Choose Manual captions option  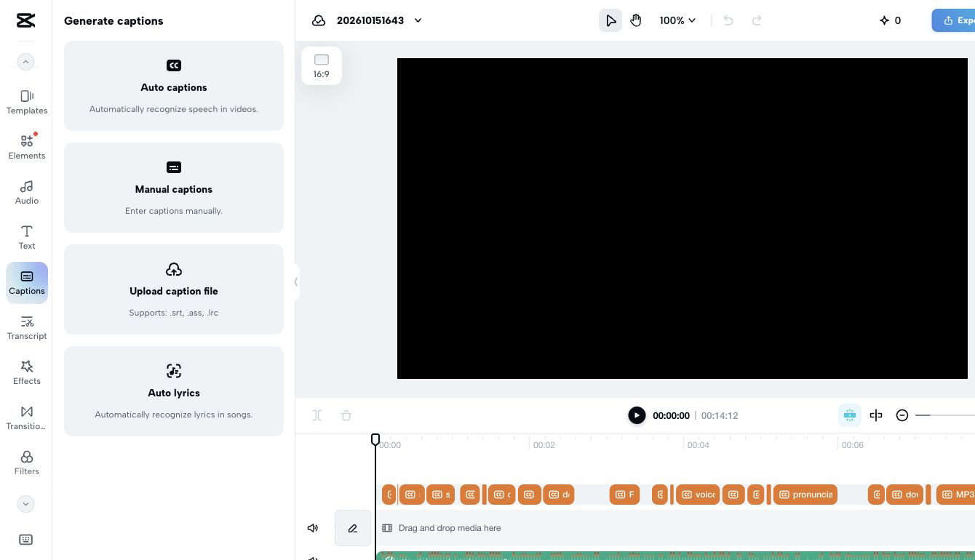pyautogui.click(x=174, y=188)
